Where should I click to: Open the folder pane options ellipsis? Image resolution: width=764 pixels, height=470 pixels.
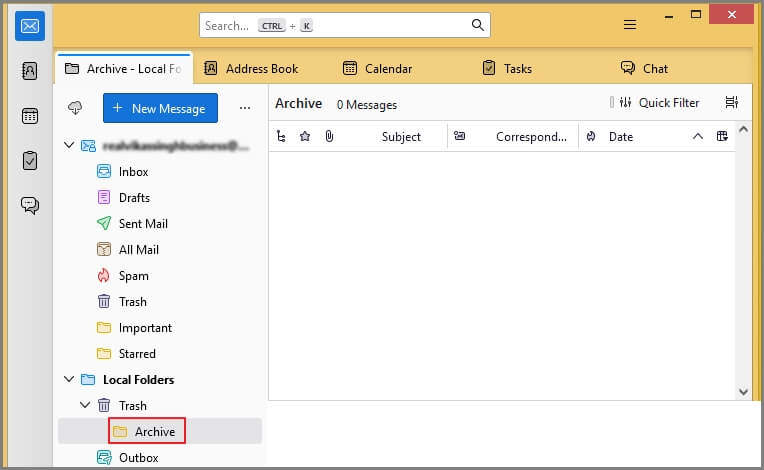(x=245, y=108)
